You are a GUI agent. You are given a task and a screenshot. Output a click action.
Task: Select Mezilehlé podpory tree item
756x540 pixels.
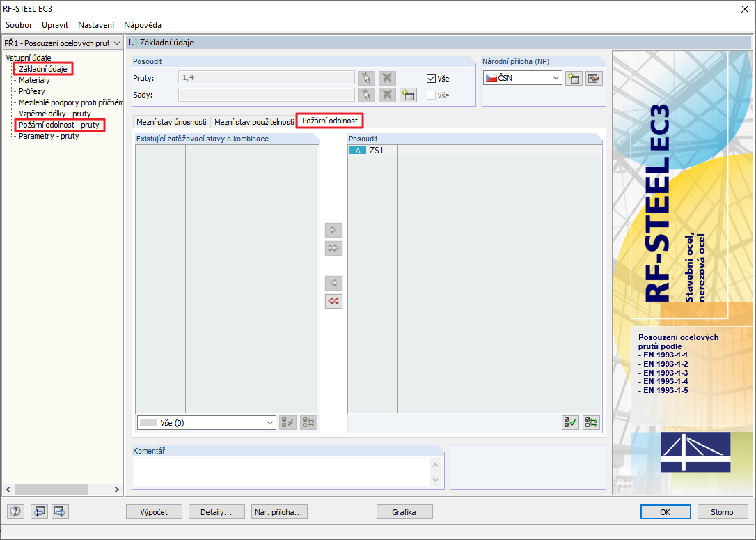[70, 102]
